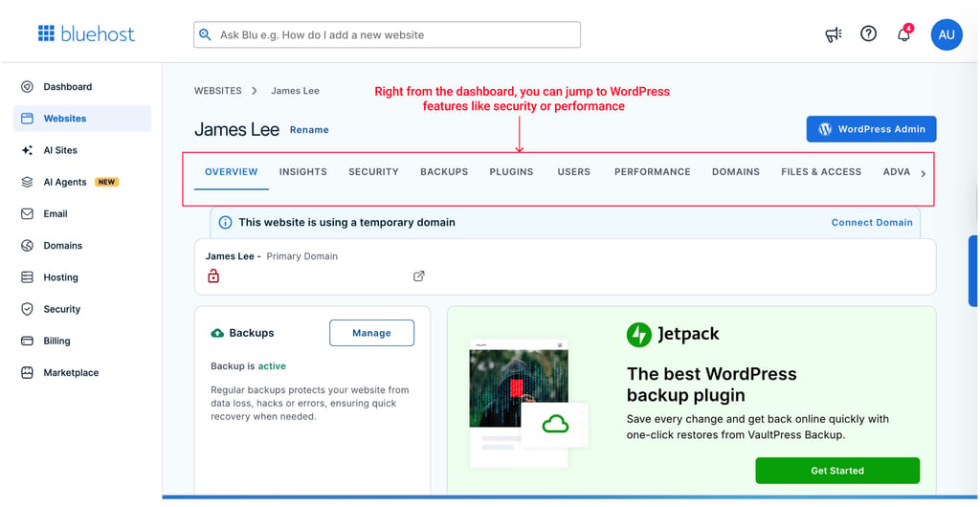Screen dimensions: 980x507
Task: Click James Lee in the breadcrumb
Action: (295, 91)
